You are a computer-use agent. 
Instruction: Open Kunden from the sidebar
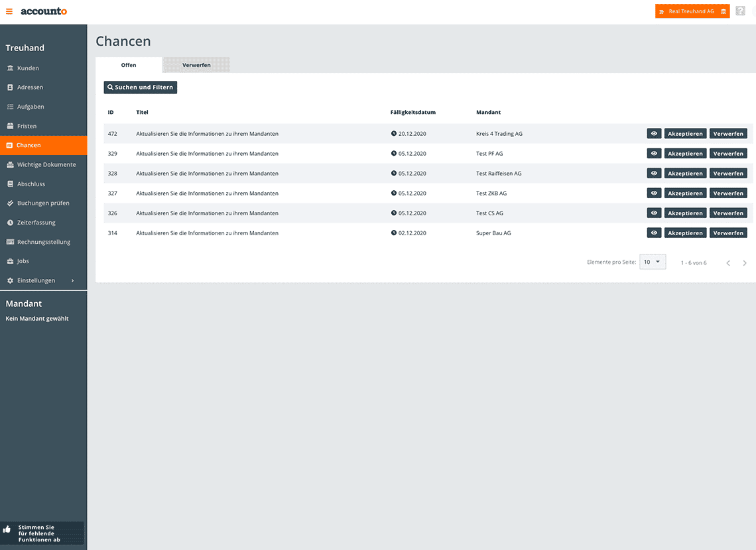click(28, 68)
